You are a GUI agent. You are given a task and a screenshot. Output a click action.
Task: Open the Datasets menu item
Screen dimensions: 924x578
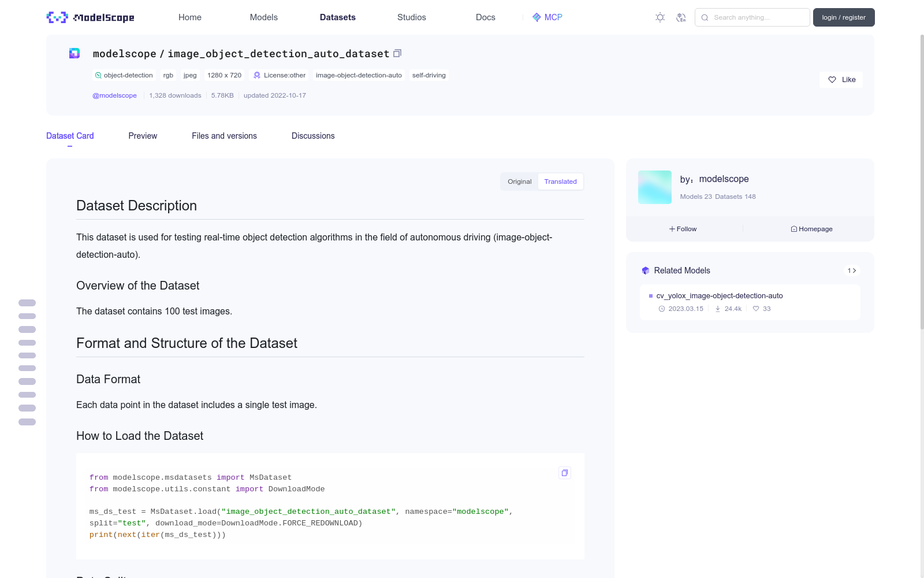(x=338, y=17)
